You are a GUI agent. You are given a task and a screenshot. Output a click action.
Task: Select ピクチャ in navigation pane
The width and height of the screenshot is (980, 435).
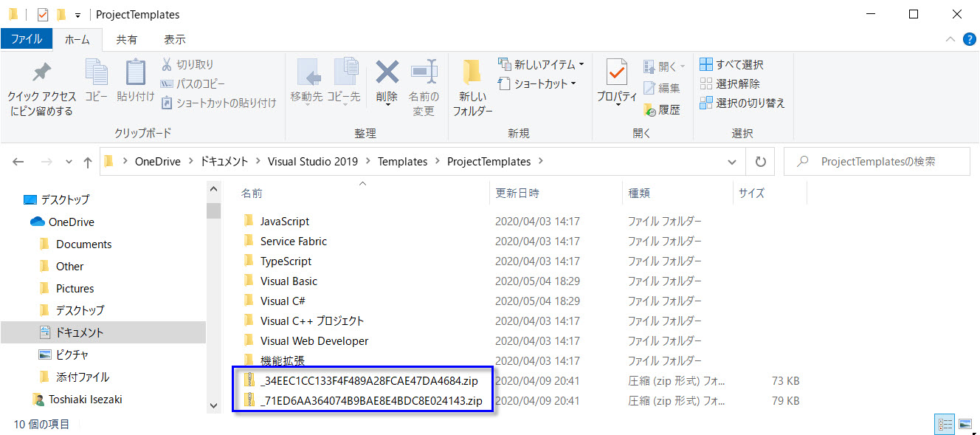point(63,355)
